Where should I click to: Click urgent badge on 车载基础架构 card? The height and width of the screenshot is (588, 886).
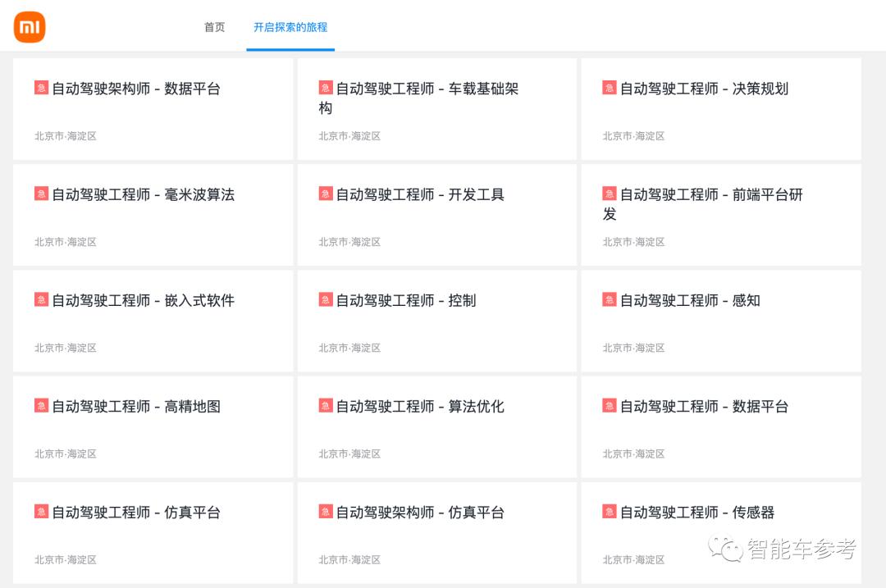tap(326, 88)
